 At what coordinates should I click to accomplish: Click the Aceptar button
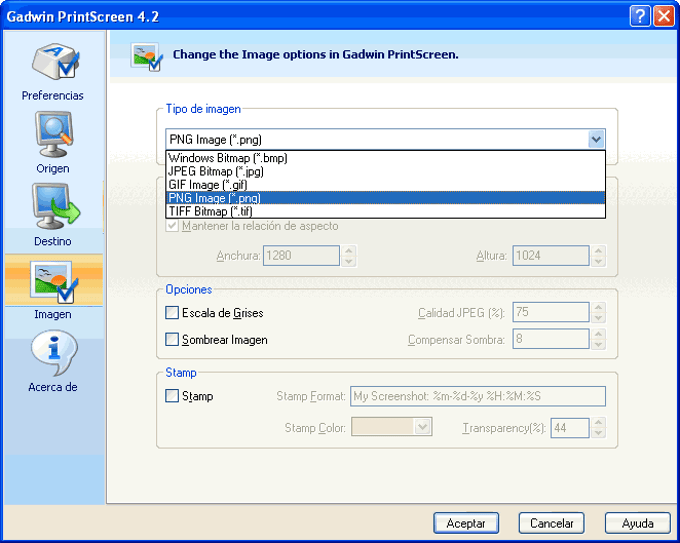(x=466, y=523)
